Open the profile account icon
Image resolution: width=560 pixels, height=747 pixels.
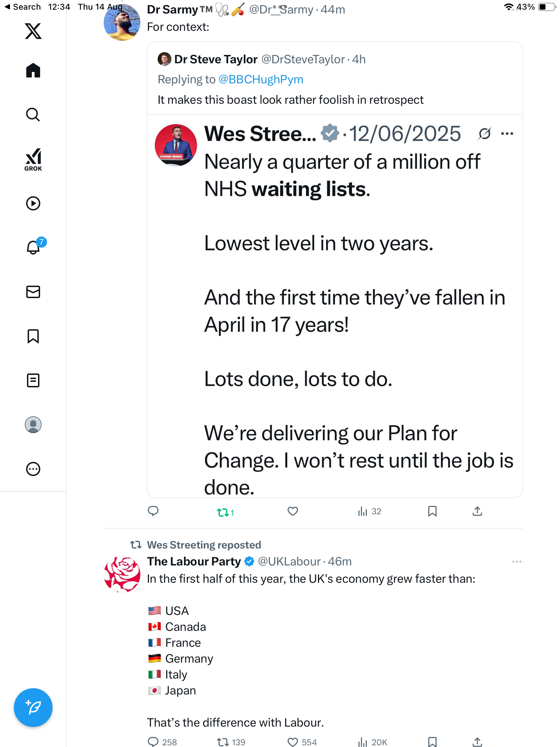point(33,425)
